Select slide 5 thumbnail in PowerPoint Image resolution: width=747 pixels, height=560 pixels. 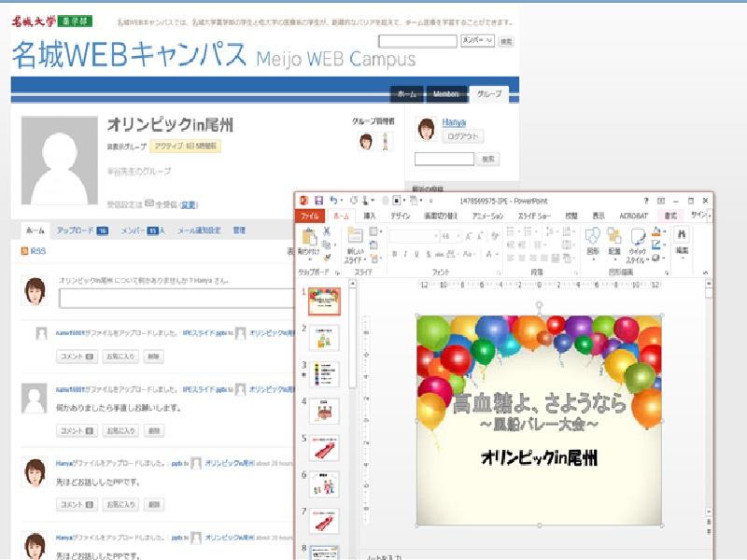click(x=324, y=448)
